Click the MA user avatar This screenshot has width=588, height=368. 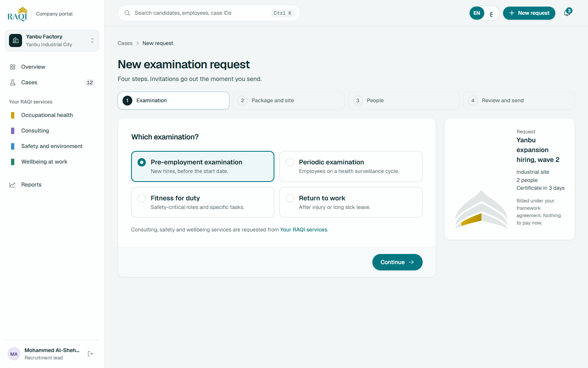(14, 354)
